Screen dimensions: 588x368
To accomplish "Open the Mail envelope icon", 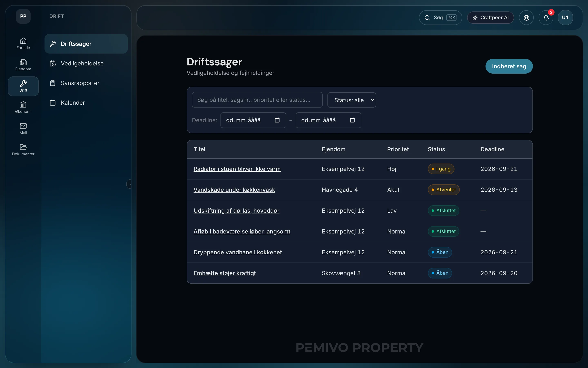I will tap(23, 129).
